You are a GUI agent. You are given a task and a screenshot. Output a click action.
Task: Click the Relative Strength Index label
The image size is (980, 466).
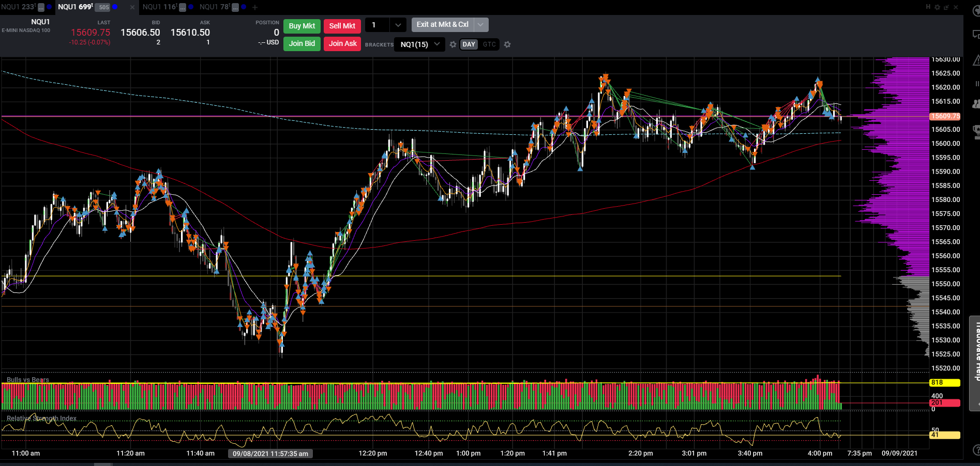tap(41, 418)
